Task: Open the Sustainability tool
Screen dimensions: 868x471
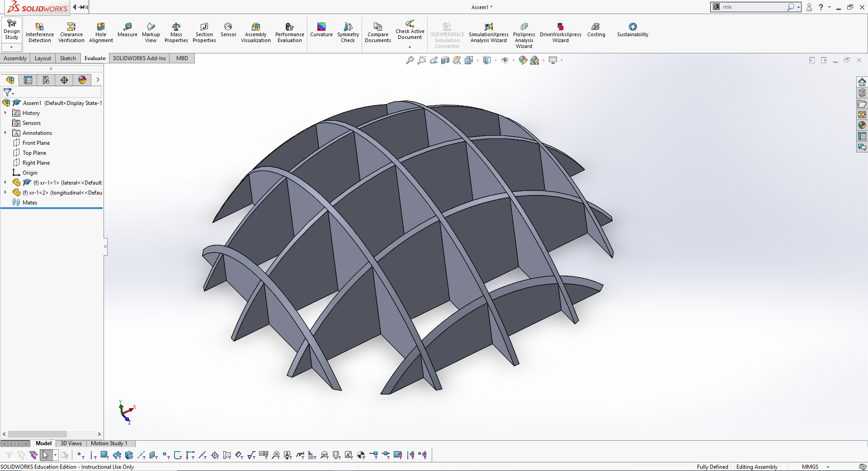Action: point(633,30)
